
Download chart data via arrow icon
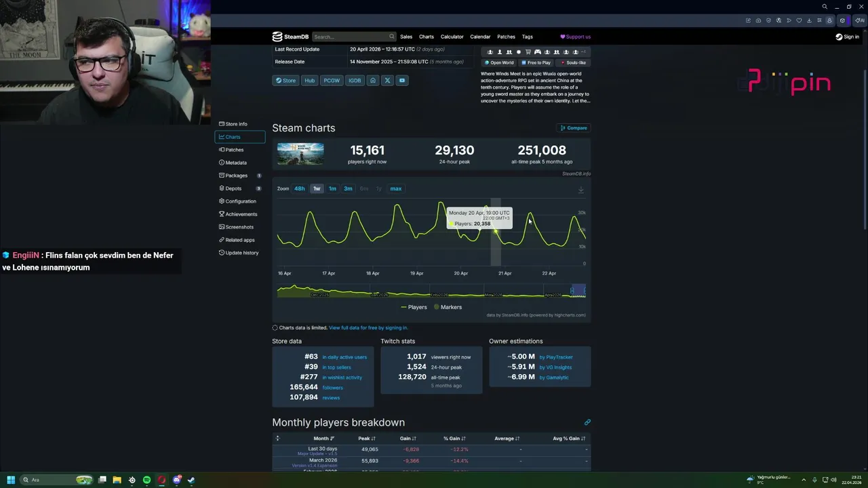(581, 190)
